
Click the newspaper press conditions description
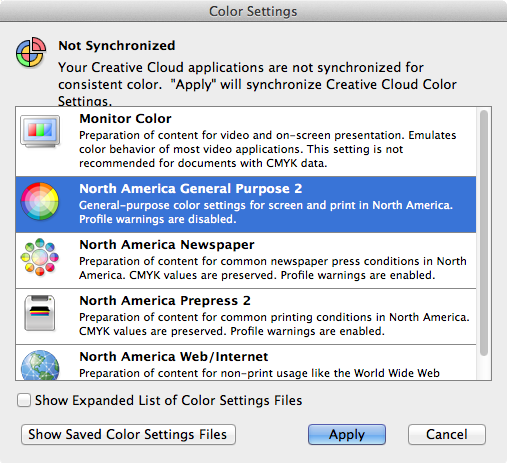[x=273, y=268]
